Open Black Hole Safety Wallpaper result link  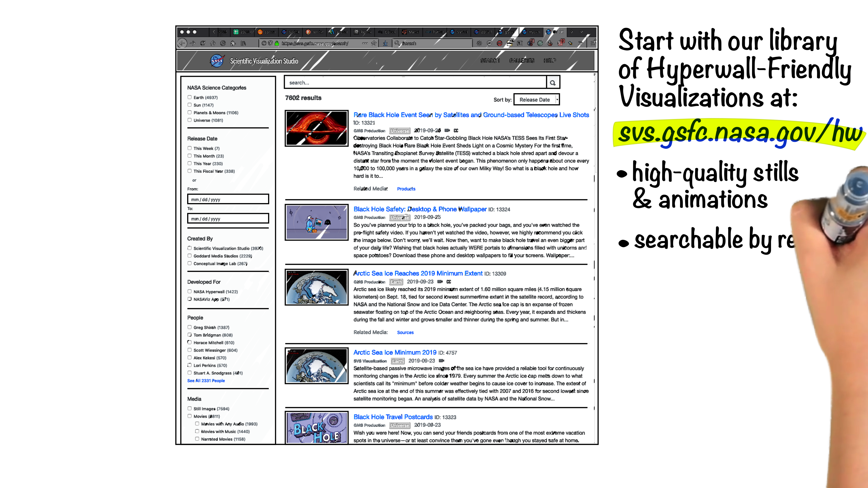click(420, 209)
